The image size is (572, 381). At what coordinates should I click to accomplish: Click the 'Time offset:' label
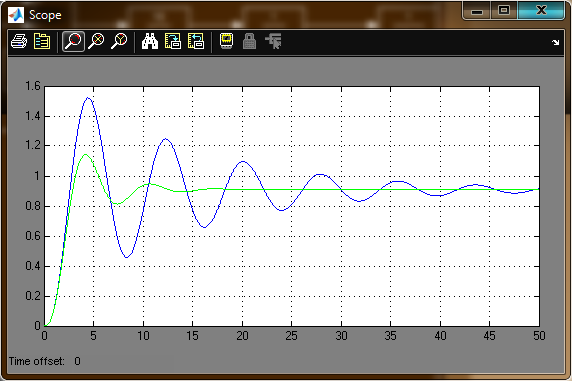pos(36,361)
